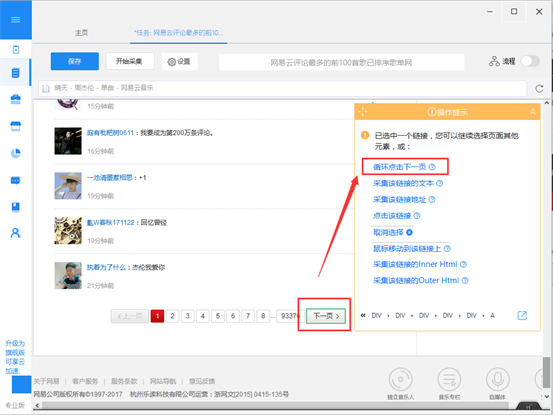Click avatar of straw hat commenter
This screenshot has height=415, width=553.
click(x=68, y=186)
